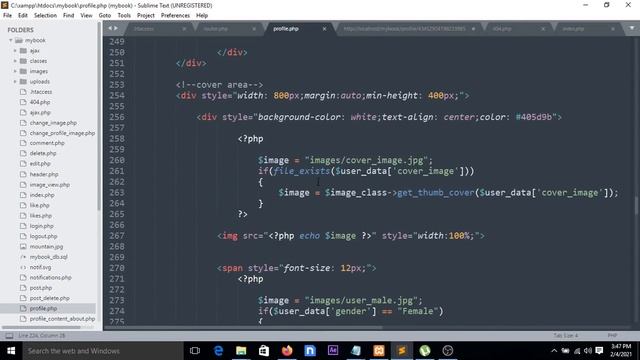Open the File menu
This screenshot has height=360, width=640.
pyautogui.click(x=7, y=16)
